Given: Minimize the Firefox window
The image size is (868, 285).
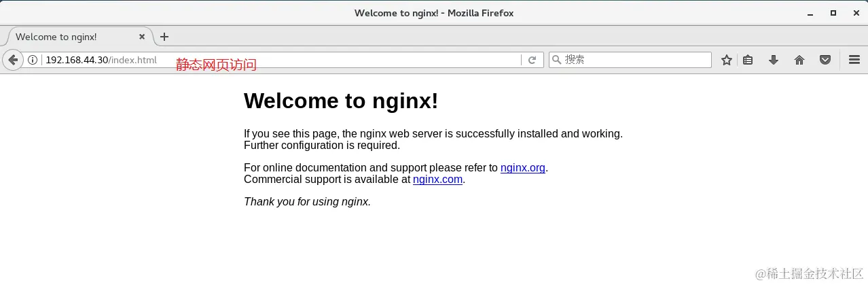Looking at the screenshot, I should tap(810, 13).
